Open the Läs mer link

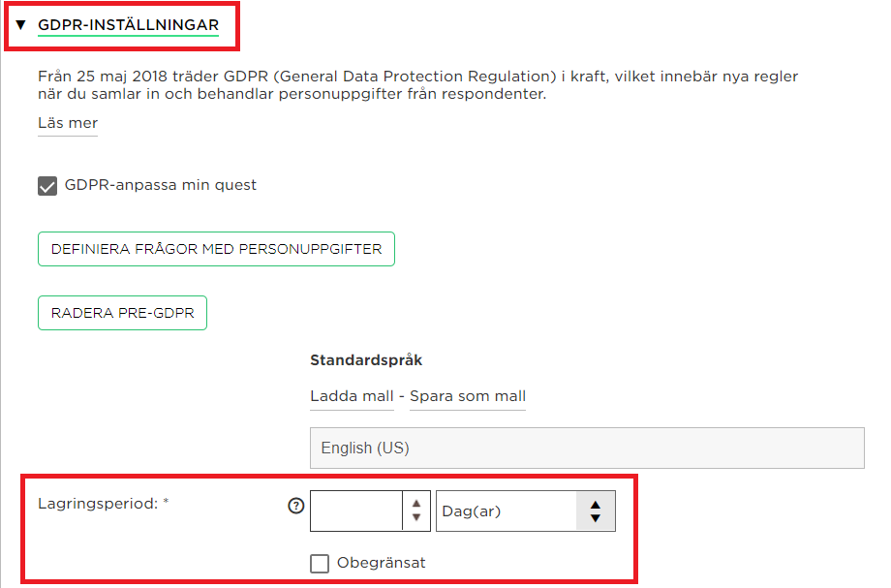68,123
